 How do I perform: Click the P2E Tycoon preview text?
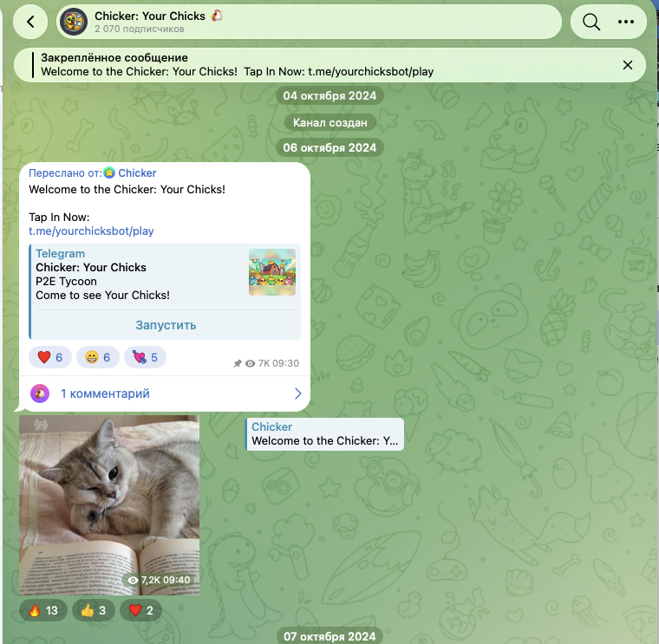coord(66,282)
